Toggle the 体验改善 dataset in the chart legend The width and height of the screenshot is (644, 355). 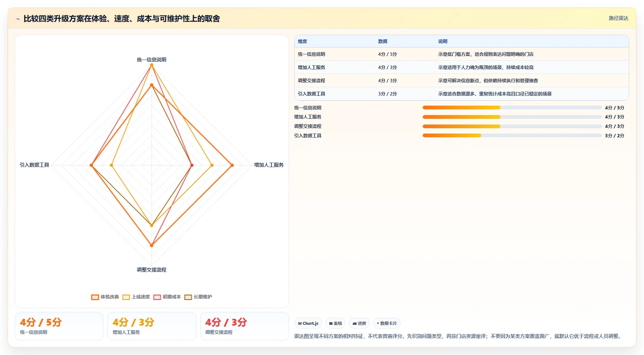pos(105,297)
